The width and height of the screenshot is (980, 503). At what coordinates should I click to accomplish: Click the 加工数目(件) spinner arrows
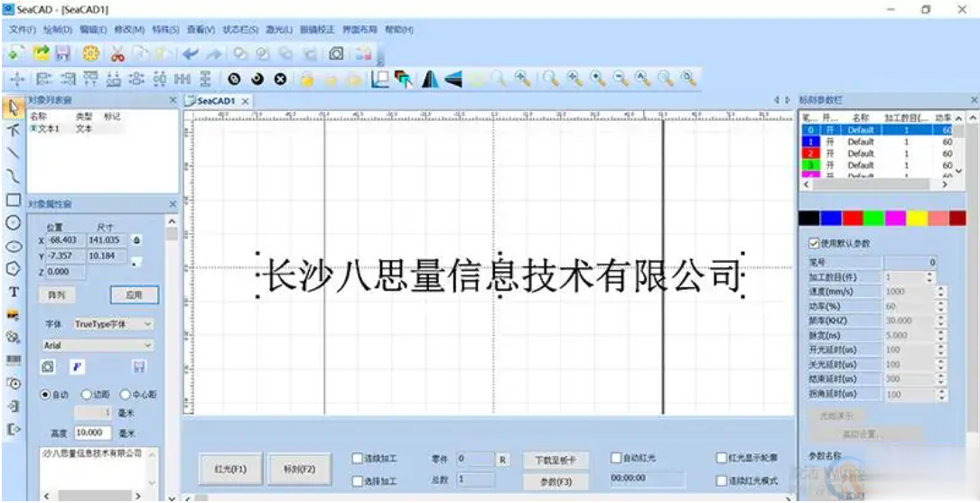930,277
